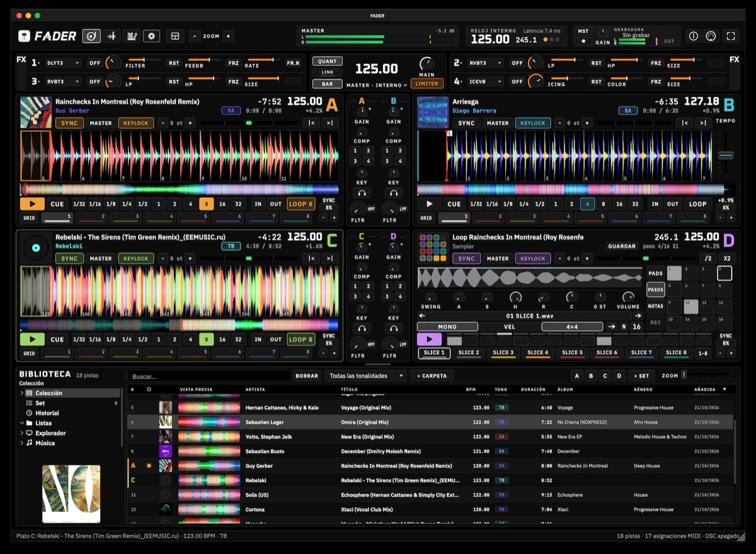The height and width of the screenshot is (554, 756).
Task: Enable MASTER on deck C
Action: (x=101, y=258)
